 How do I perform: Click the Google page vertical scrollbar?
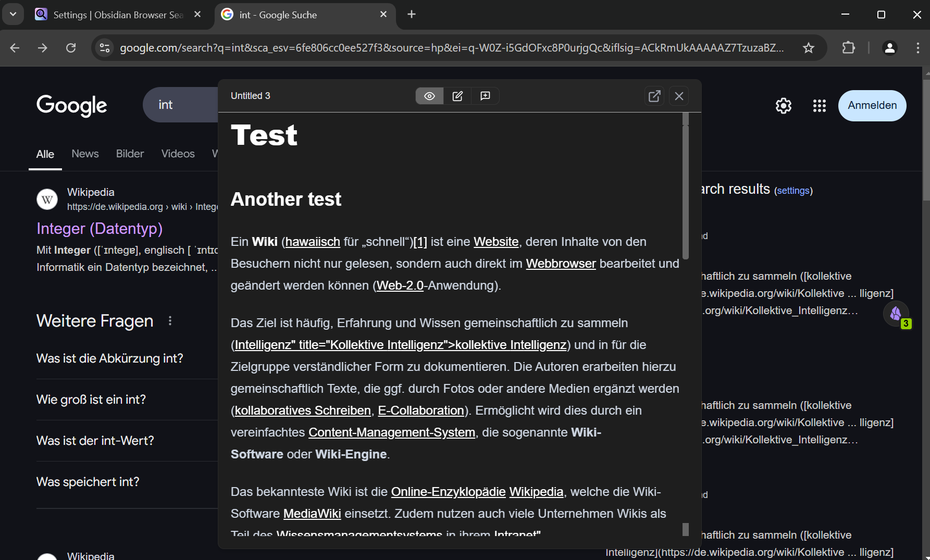point(926,140)
